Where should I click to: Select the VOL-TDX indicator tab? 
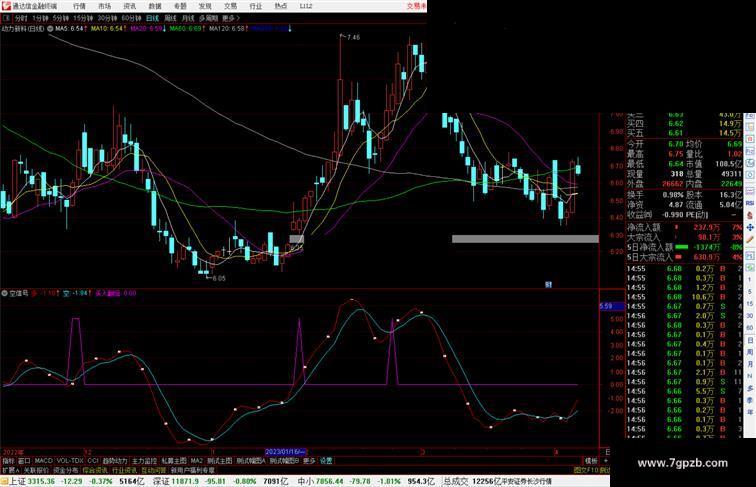click(70, 461)
